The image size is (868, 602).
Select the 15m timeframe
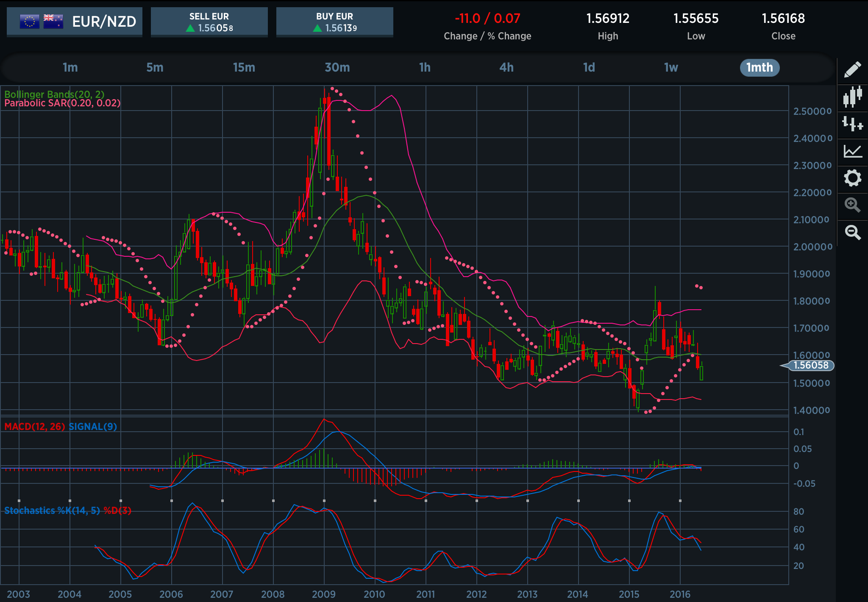coord(244,67)
